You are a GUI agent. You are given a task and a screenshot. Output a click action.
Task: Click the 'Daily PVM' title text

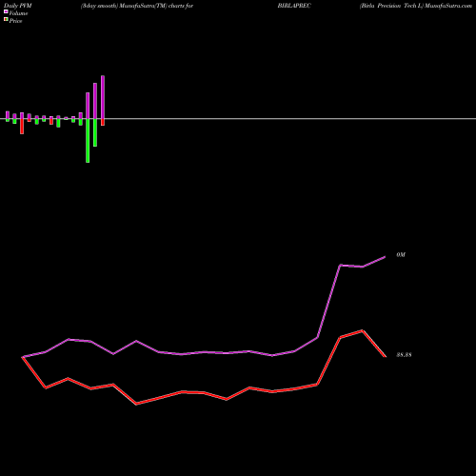point(18,6)
